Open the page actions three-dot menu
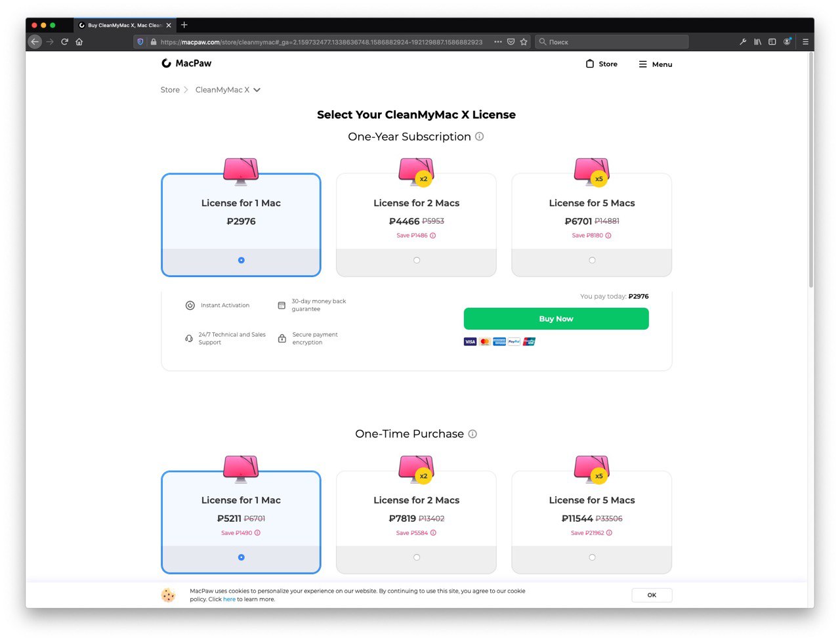 [498, 42]
